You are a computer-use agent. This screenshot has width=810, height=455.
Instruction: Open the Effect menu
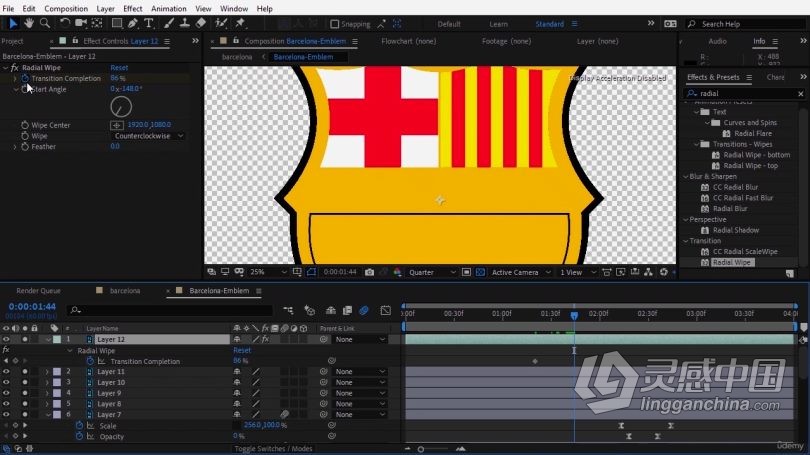(132, 8)
